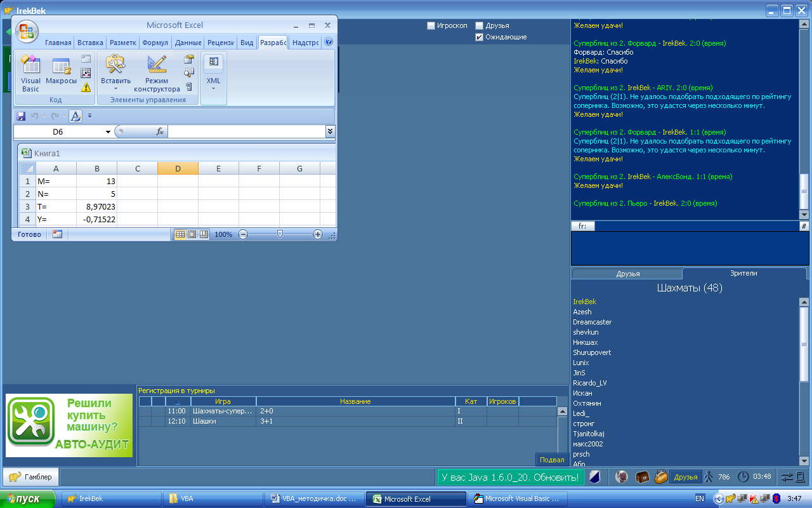Click the chat input field
The width and height of the screenshot is (812, 508).
pyautogui.click(x=690, y=249)
